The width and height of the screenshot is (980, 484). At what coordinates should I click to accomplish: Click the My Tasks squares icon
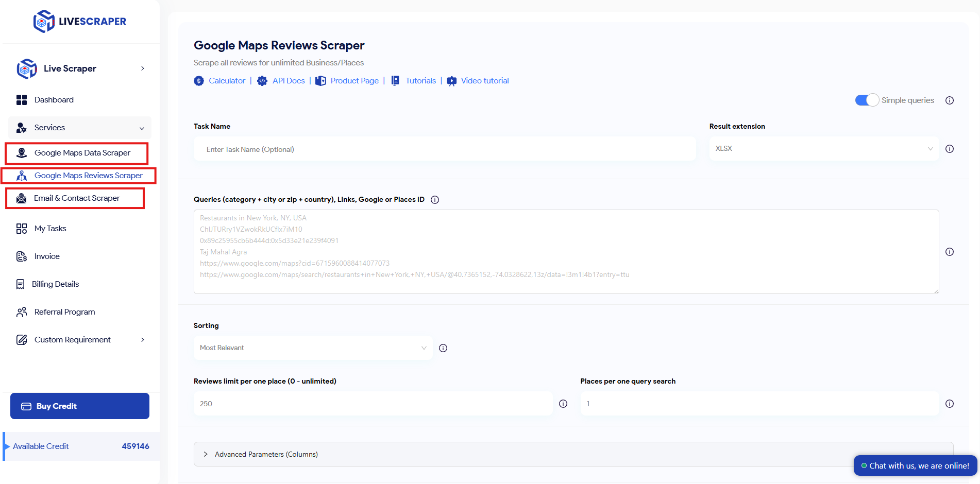pos(22,229)
